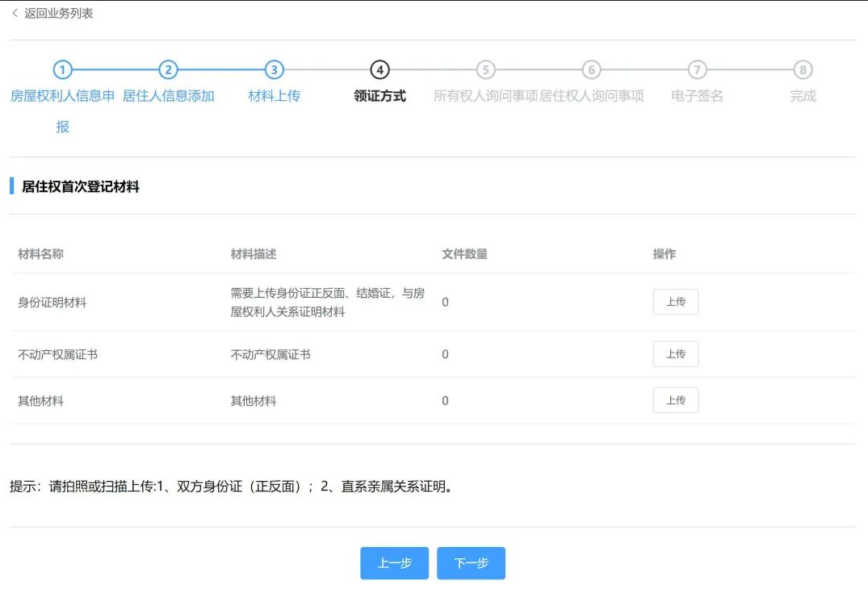This screenshot has height=593, width=868.
Task: Click the step 6 circle icon
Action: point(591,70)
